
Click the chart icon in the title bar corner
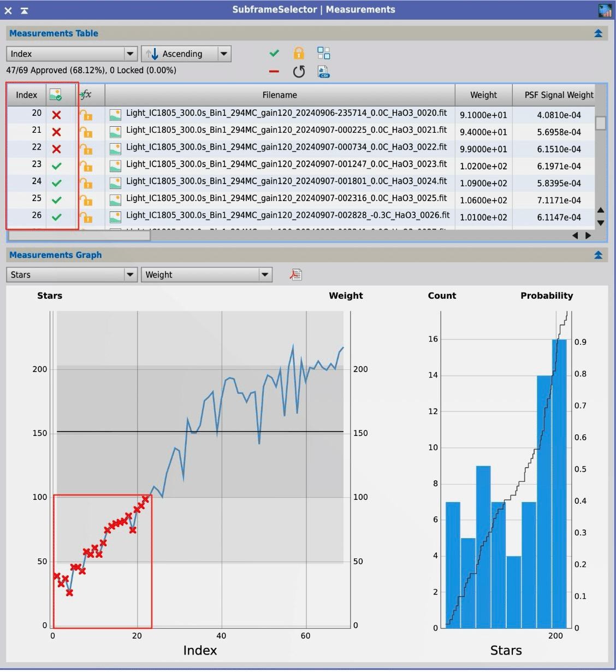pos(605,10)
